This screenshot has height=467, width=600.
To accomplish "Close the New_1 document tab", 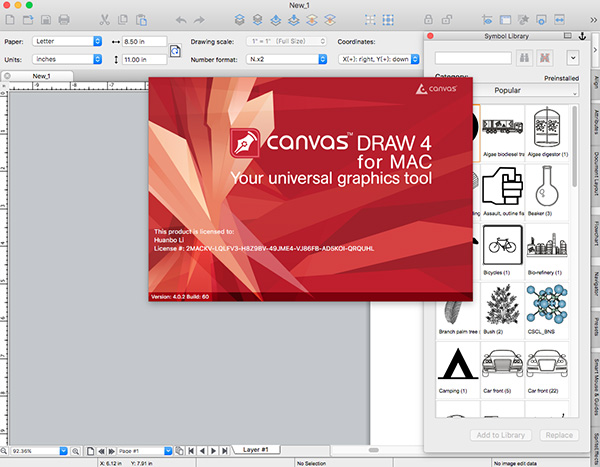I will [7, 76].
